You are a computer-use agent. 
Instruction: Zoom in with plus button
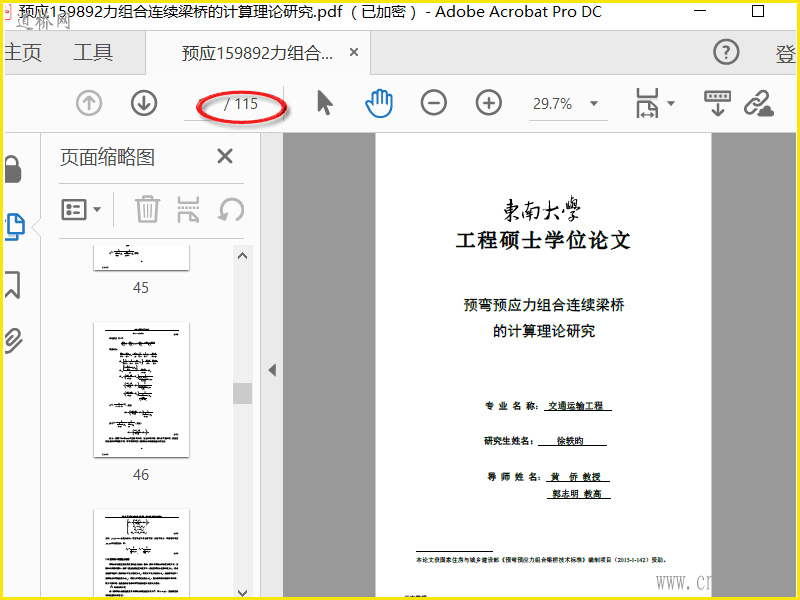489,103
